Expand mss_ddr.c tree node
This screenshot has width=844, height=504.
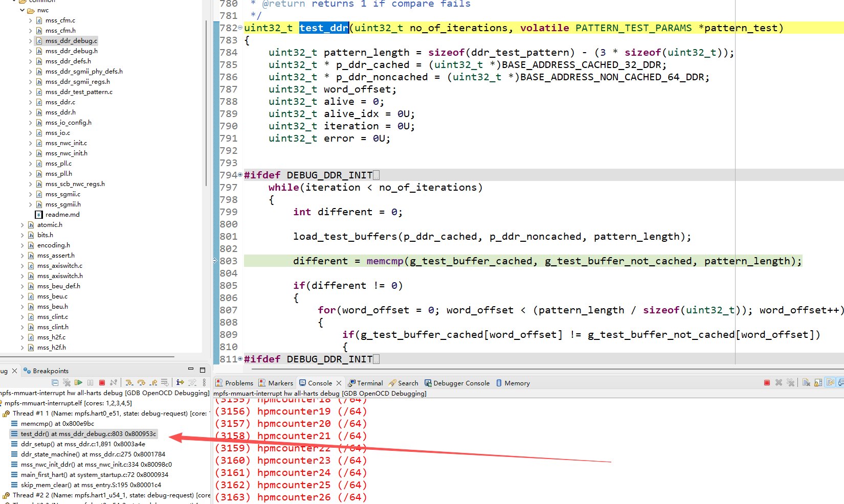30,102
